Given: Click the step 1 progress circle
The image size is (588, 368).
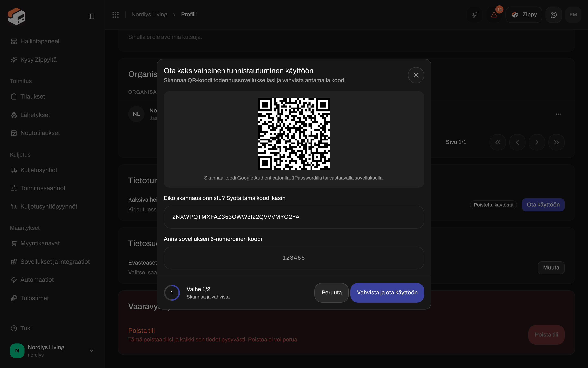Looking at the screenshot, I should tap(172, 293).
